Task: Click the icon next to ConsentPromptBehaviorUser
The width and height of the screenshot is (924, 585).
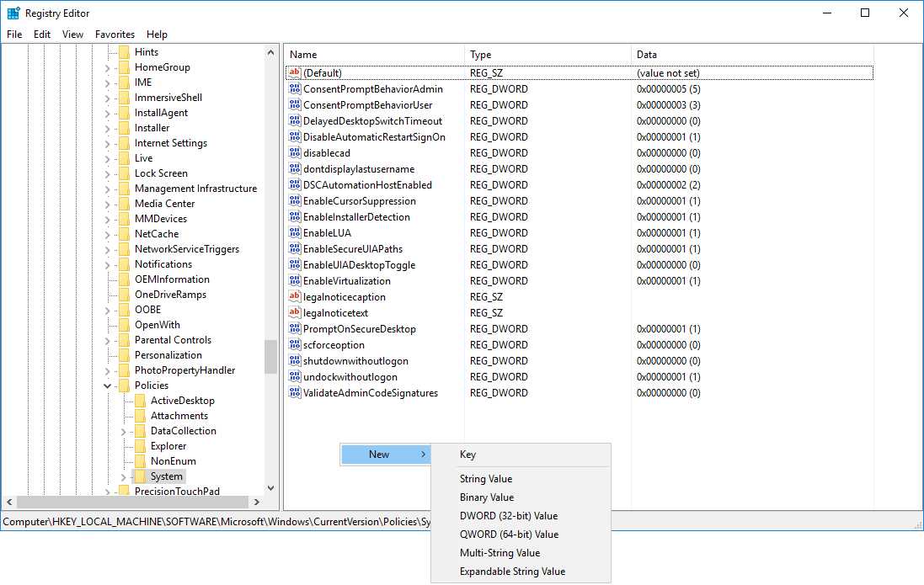Action: pos(295,105)
